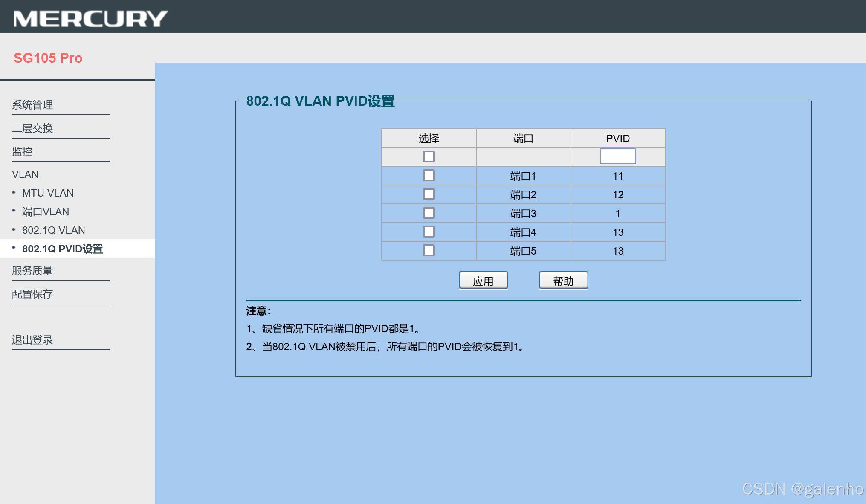This screenshot has width=866, height=504.
Task: Navigate to 802.1Q VLAN page
Action: (53, 230)
